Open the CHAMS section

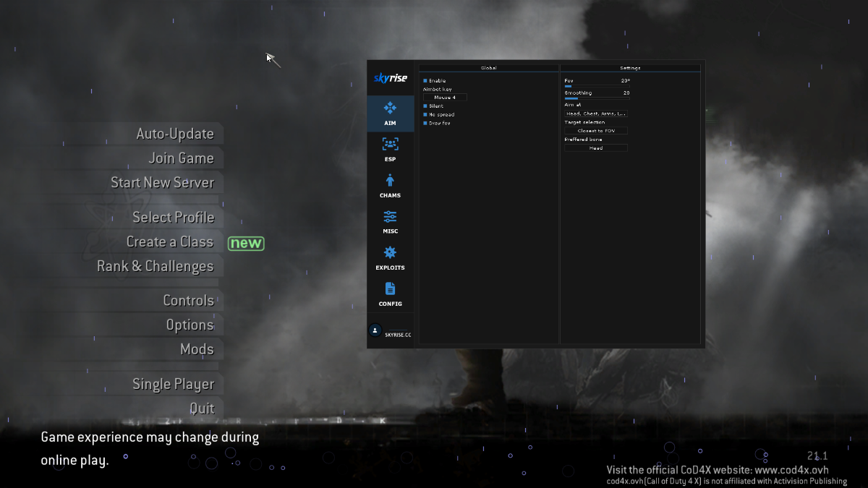pos(390,186)
